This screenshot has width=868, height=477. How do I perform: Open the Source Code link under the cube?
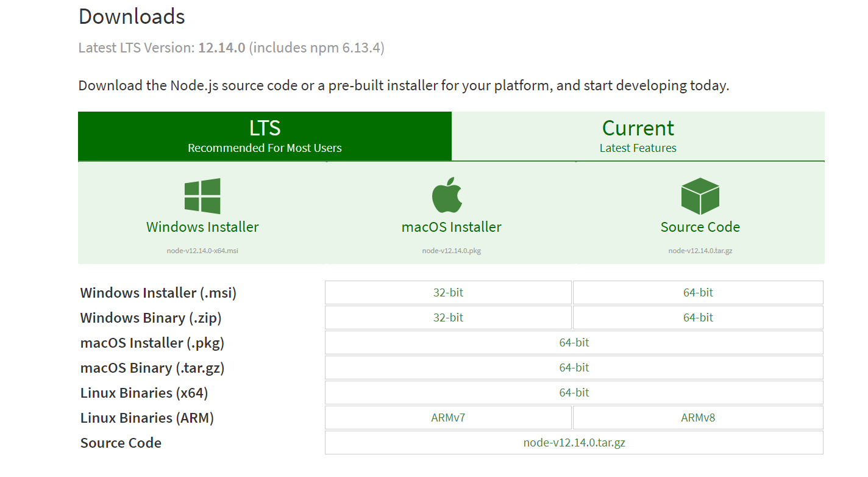pyautogui.click(x=700, y=227)
